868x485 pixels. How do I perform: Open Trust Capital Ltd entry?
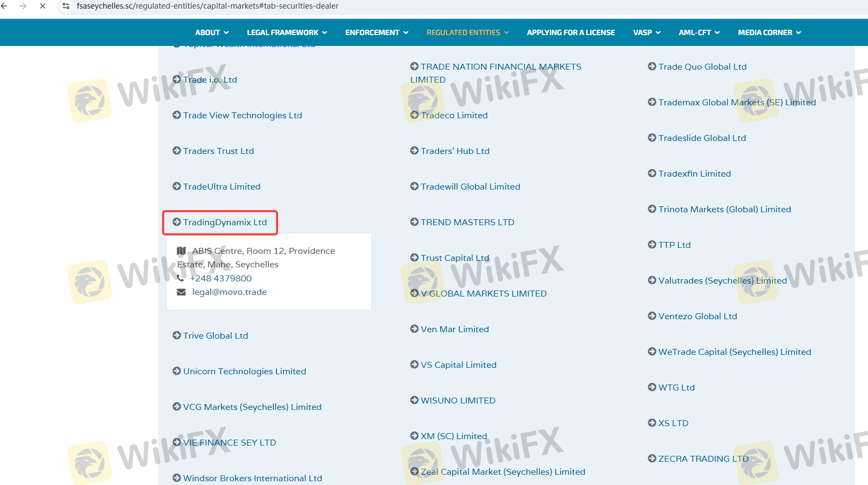(x=455, y=258)
